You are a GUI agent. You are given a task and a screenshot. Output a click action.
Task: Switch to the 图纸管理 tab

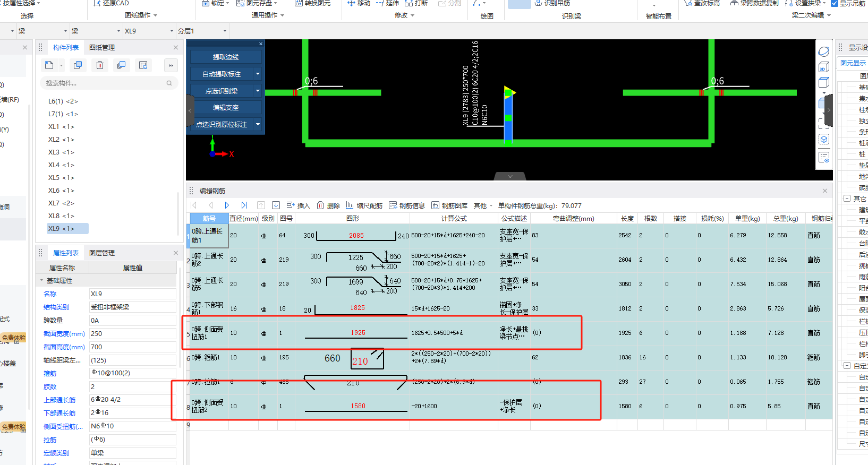(102, 47)
